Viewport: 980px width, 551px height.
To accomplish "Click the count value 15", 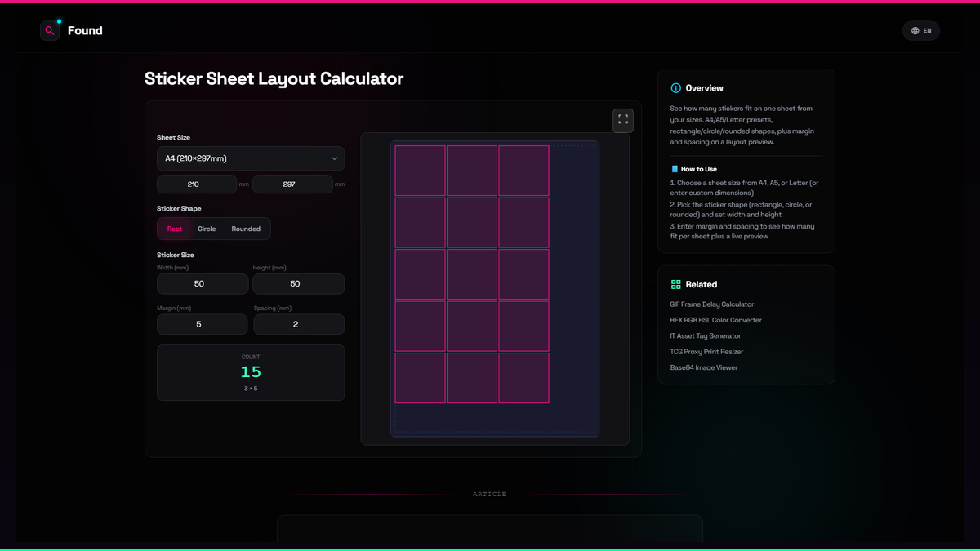I will (x=251, y=372).
